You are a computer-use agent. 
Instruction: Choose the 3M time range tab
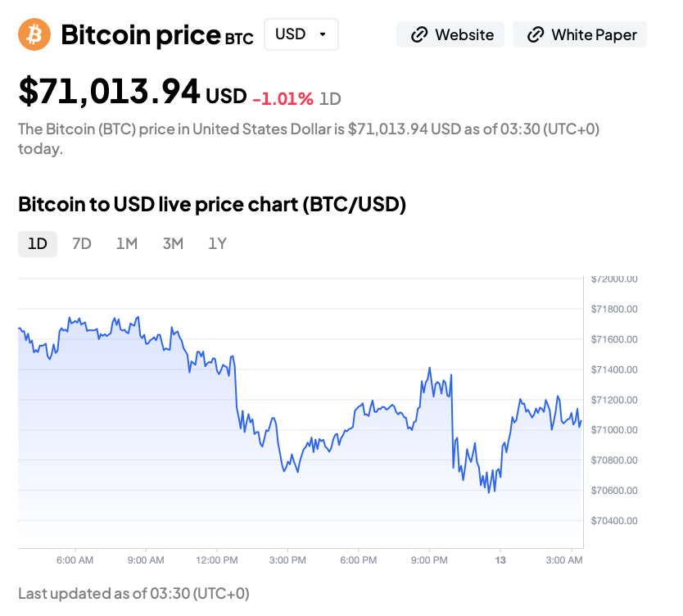[172, 243]
